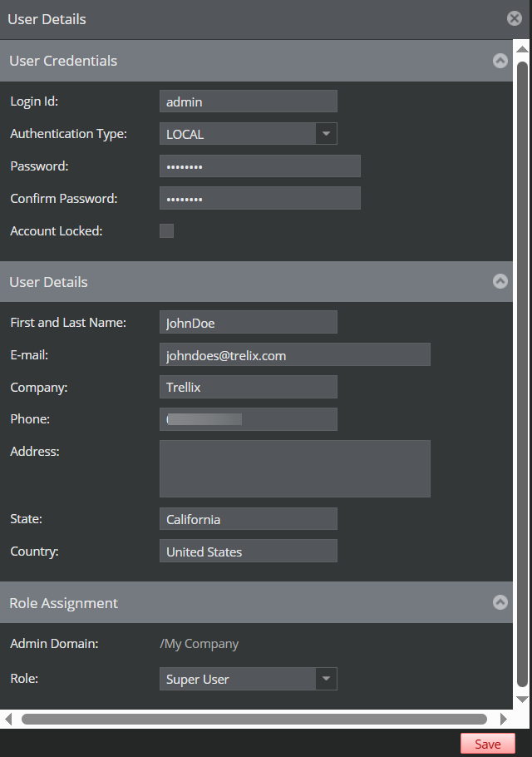The height and width of the screenshot is (757, 532).
Task: Click the Save button
Action: [x=488, y=744]
